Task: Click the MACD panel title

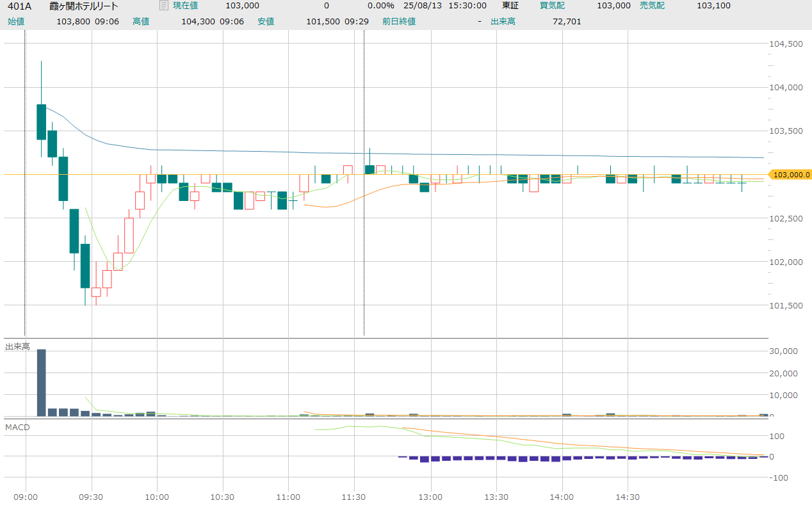Action: pyautogui.click(x=17, y=427)
